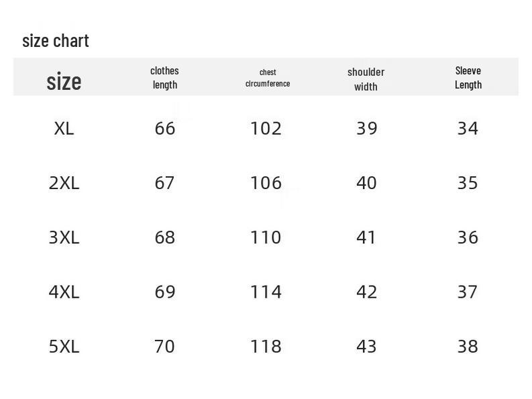Select the 'size' column header
This screenshot has width=532, height=399.
[64, 82]
